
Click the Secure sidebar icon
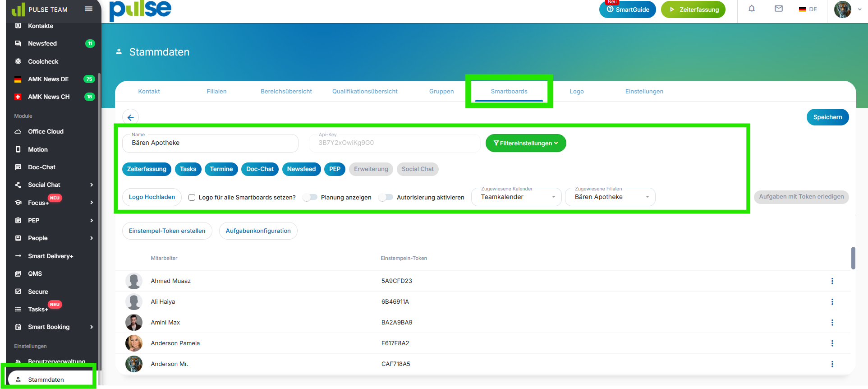coord(18,292)
